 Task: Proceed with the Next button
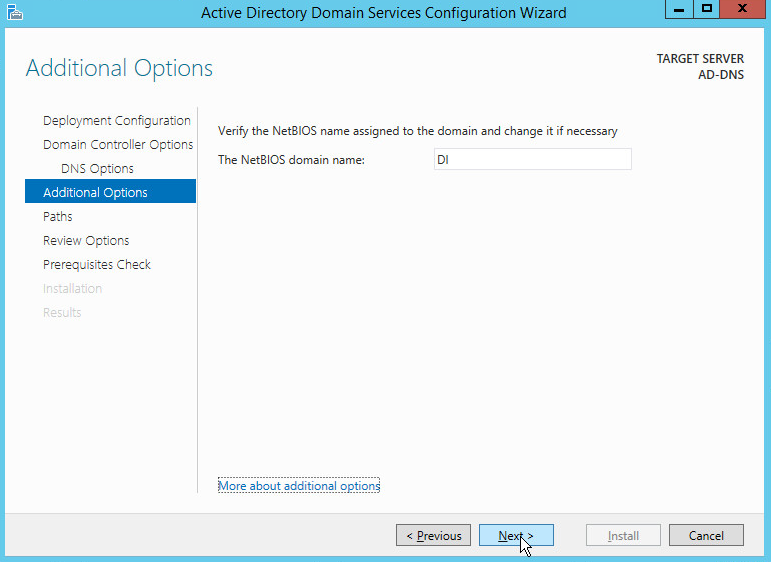516,536
